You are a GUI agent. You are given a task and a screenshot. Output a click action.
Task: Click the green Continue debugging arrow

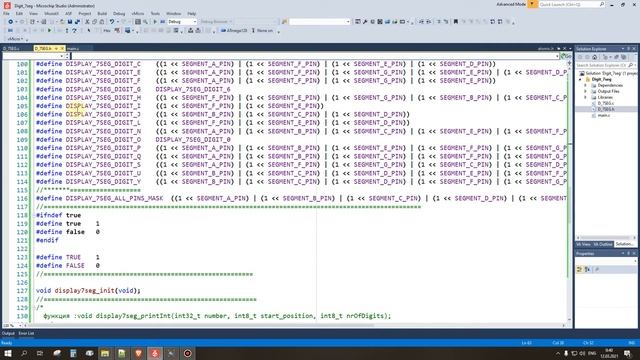(x=49, y=31)
